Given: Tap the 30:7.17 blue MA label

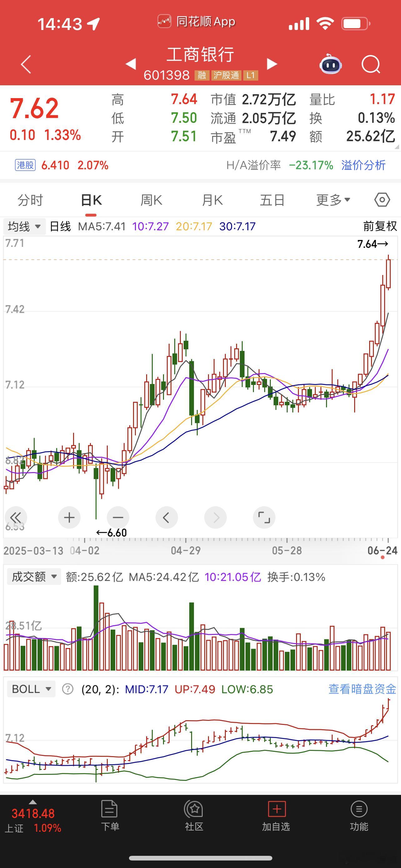Looking at the screenshot, I should 237,226.
